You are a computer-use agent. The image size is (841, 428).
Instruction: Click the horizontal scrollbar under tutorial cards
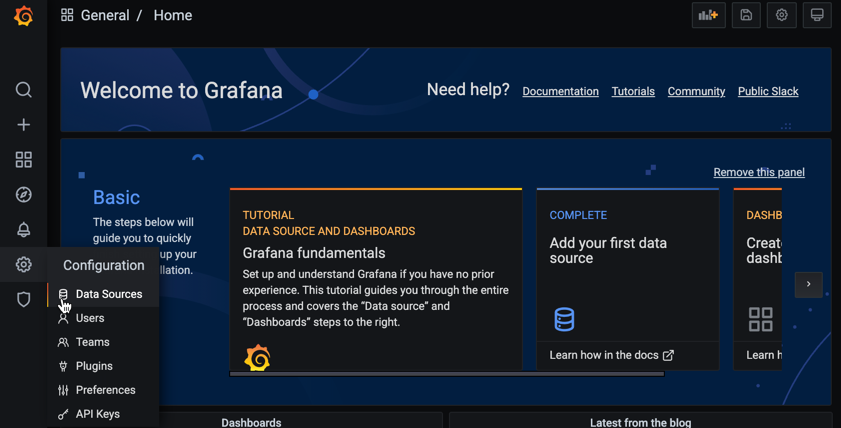447,374
